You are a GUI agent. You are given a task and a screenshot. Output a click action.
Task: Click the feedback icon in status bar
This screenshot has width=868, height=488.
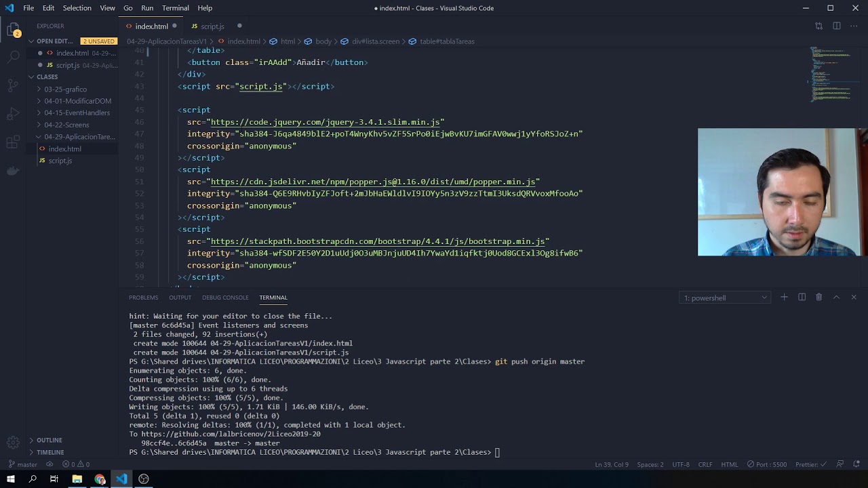point(840,465)
